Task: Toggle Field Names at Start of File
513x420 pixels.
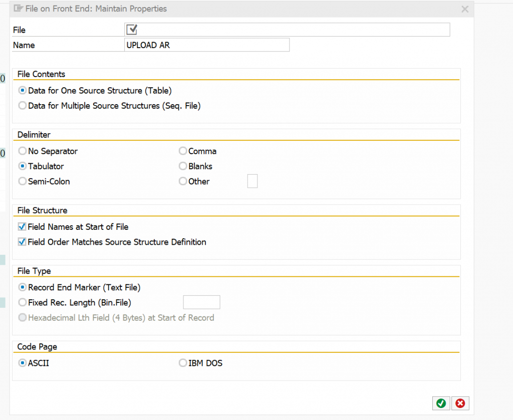Action: pyautogui.click(x=22, y=227)
